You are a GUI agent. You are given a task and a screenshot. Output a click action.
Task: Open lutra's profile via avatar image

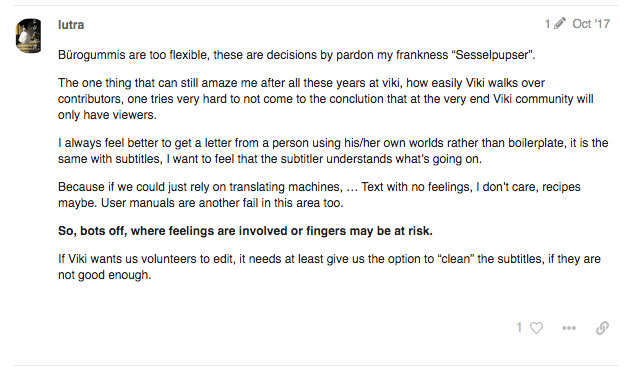[28, 35]
